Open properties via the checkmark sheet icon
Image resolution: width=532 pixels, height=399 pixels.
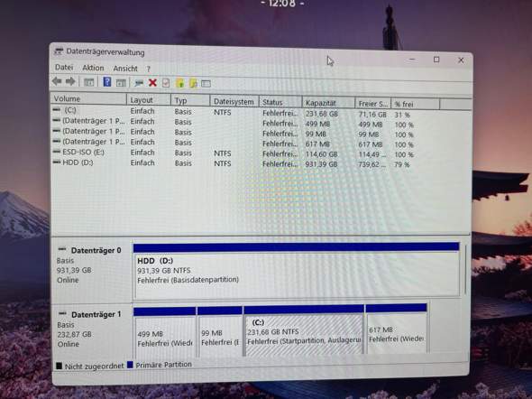pos(166,83)
